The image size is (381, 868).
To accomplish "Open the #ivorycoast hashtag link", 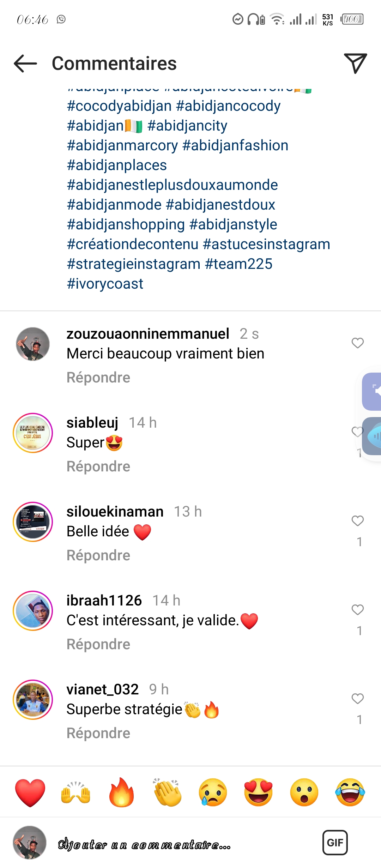I will (105, 284).
